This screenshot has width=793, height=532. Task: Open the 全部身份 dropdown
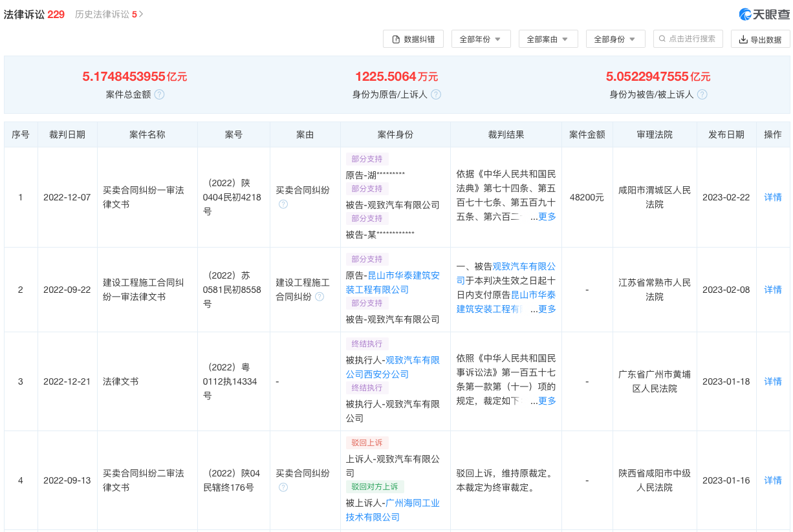click(615, 39)
